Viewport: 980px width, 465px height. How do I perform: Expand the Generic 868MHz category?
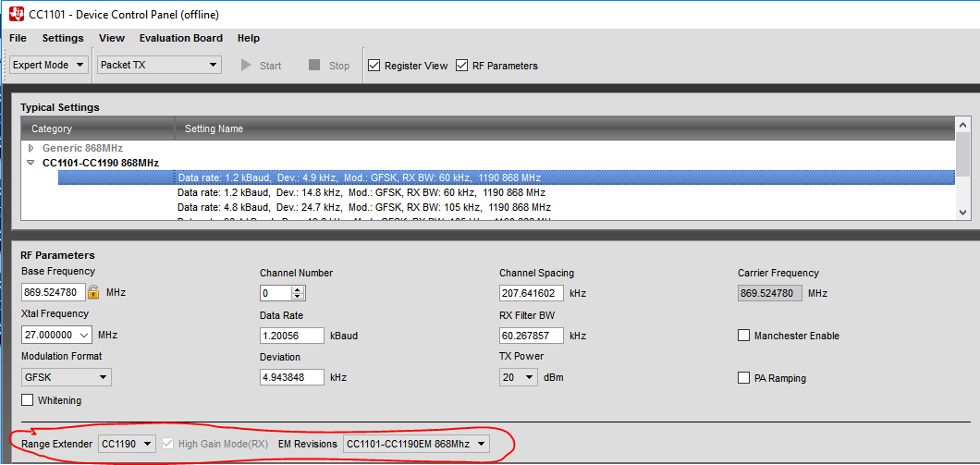pyautogui.click(x=31, y=148)
